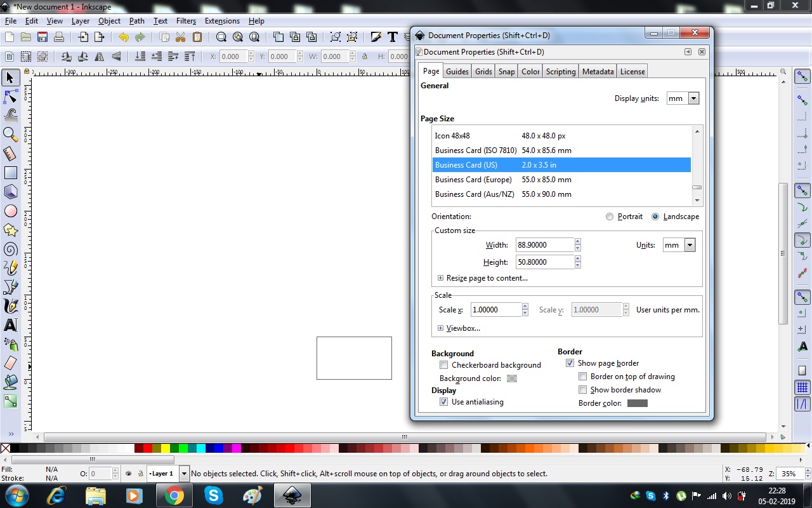812x508 pixels.
Task: Expand Resize page to content section
Action: click(x=440, y=278)
